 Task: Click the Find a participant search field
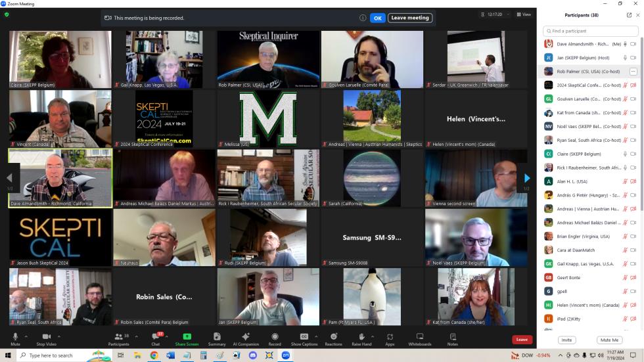590,31
